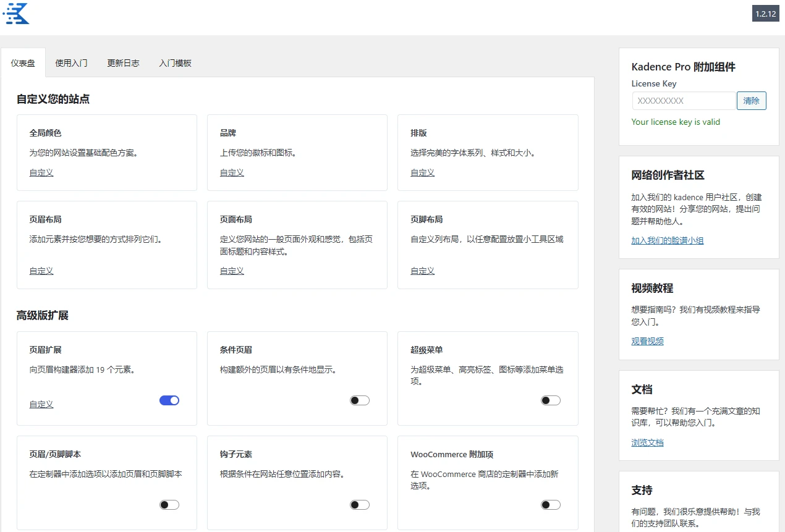Click the 1.2.12 version badge
Viewport: 785px width, 532px height.
pos(766,14)
